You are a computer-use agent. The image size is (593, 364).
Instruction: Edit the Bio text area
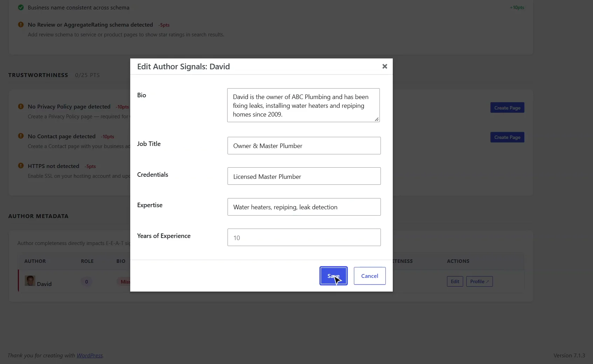(304, 105)
